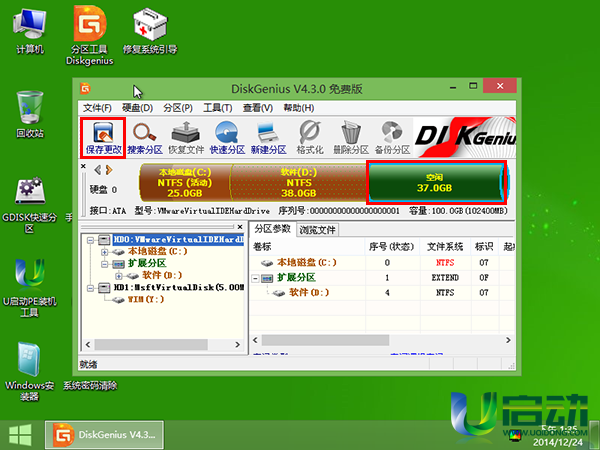Click the New Partition (新建分区) icon
Image resolution: width=600 pixels, height=450 pixels.
coord(269,138)
